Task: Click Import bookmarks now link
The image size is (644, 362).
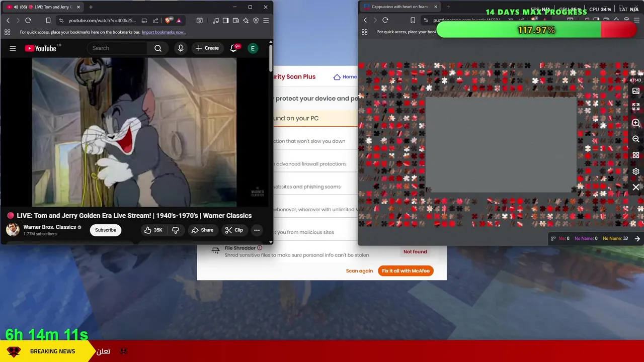Action: pos(164,32)
